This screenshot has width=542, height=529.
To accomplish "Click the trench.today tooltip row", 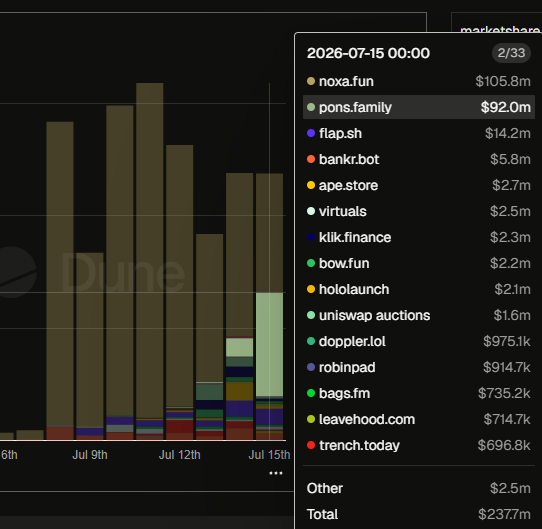I will [x=419, y=445].
